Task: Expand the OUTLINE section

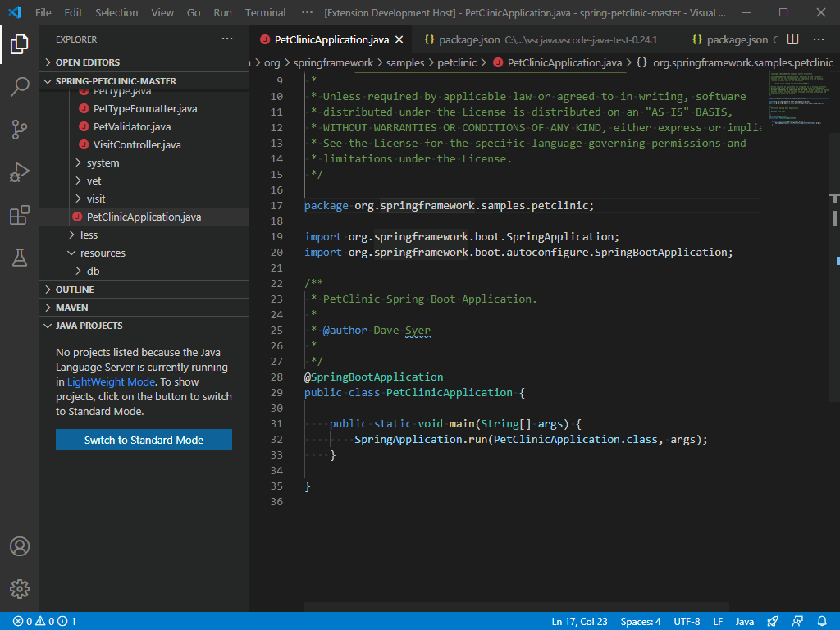Action: tap(75, 290)
